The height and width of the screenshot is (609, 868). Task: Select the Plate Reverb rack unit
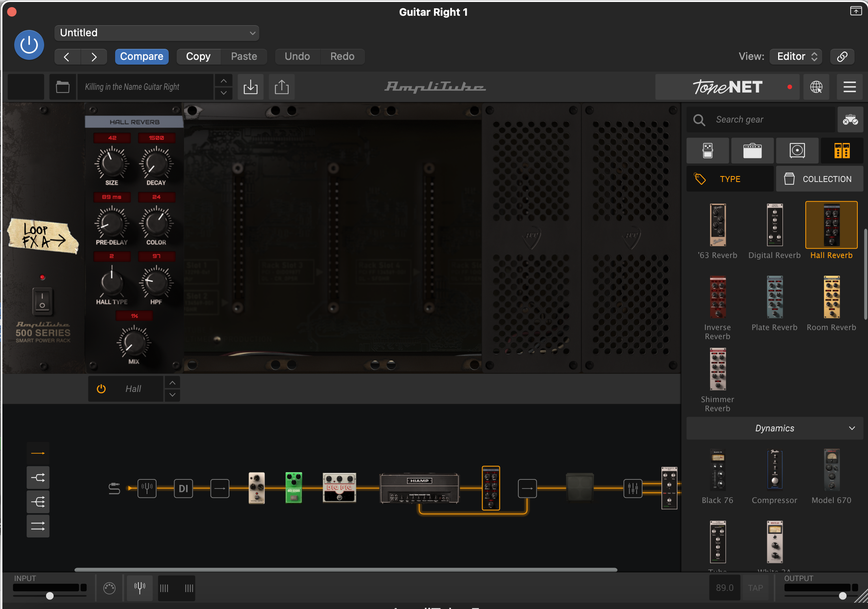click(775, 303)
